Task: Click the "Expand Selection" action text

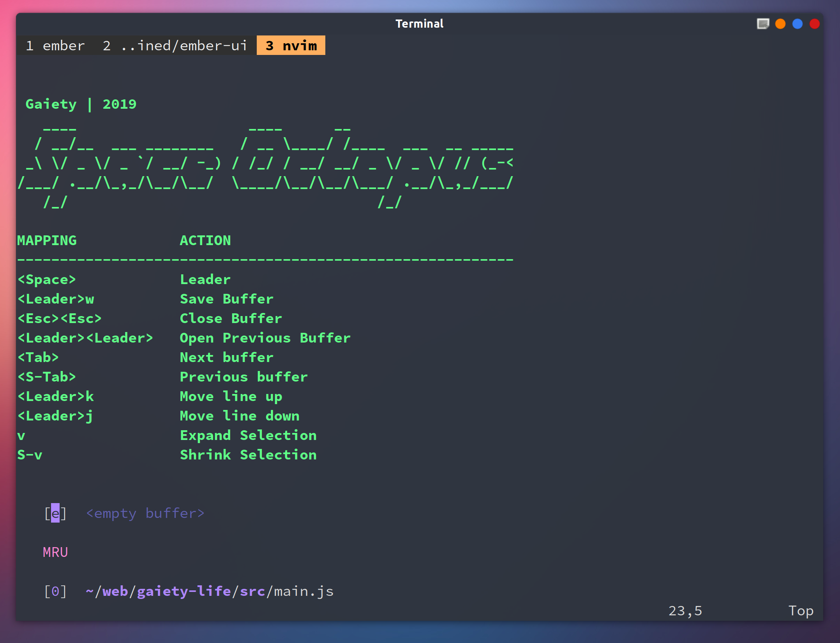Action: pos(248,435)
